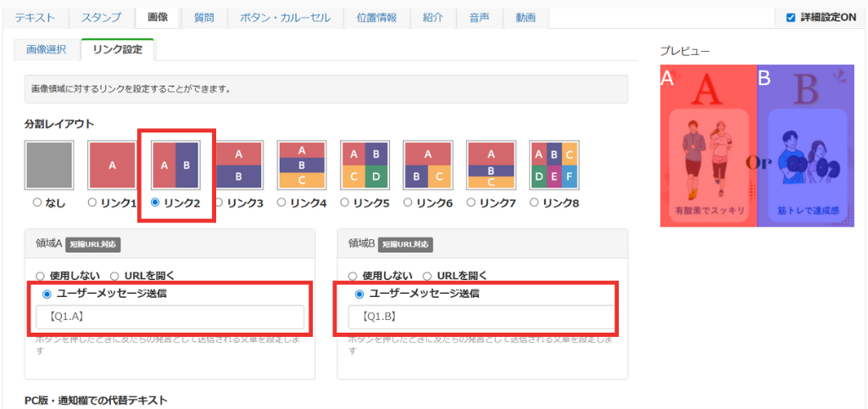
Task: Select the layout thumbnail above リンク7
Action: point(491,165)
